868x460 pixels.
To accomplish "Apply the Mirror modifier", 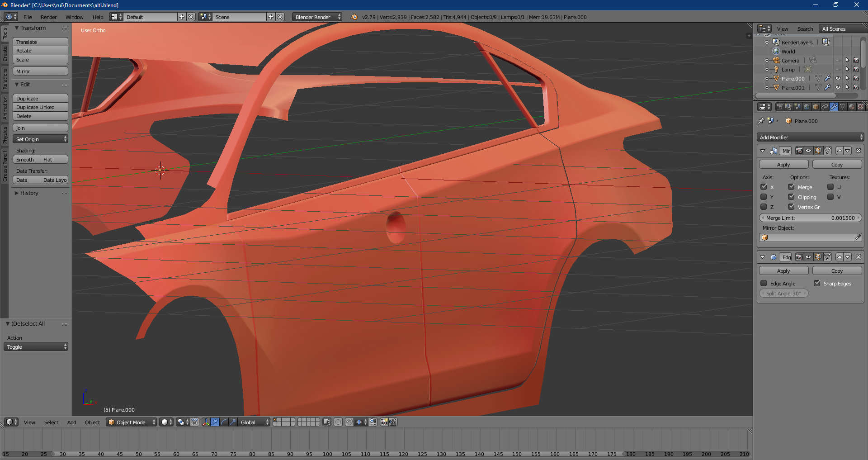I will pos(783,165).
